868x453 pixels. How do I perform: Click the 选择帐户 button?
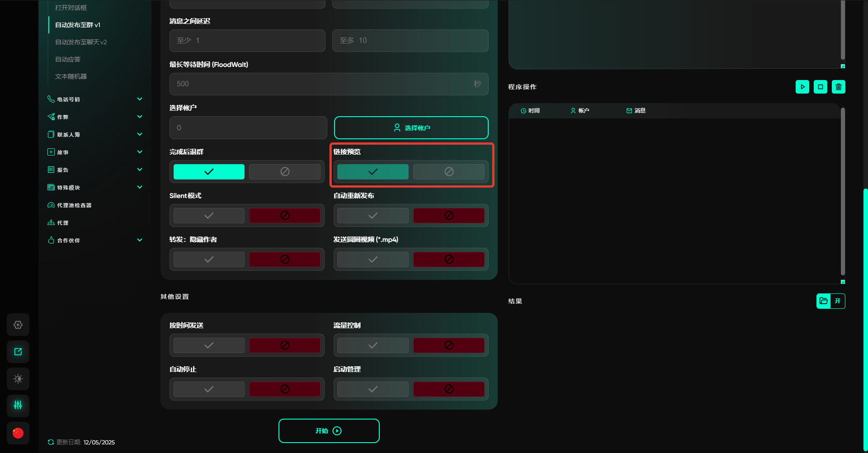[x=411, y=128]
